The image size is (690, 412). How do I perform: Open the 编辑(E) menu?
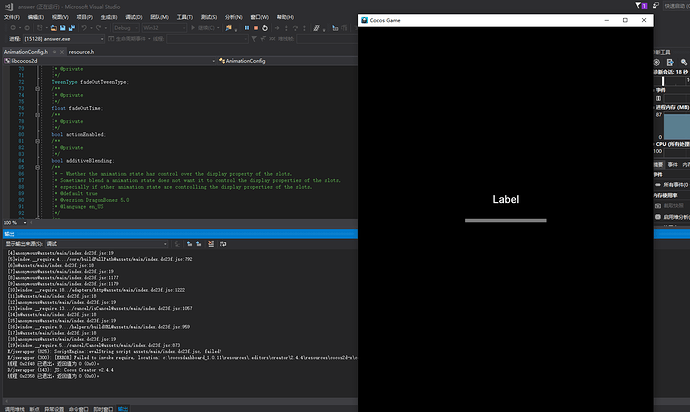[x=36, y=17]
